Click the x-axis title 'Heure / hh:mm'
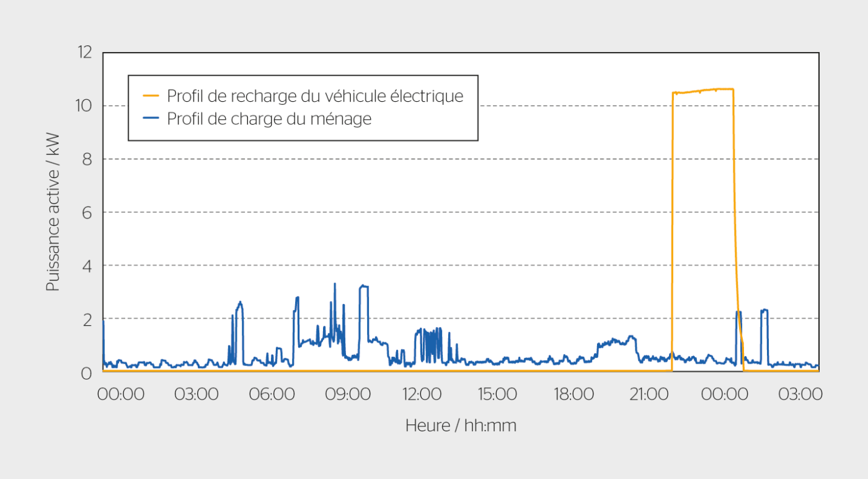Screen dimensions: 868x479 (461, 426)
